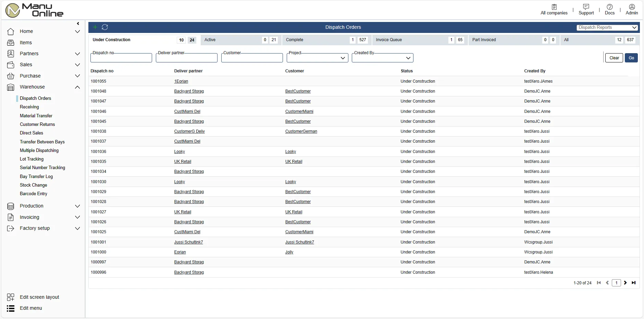
Task: Open the Project dropdown
Action: point(342,58)
